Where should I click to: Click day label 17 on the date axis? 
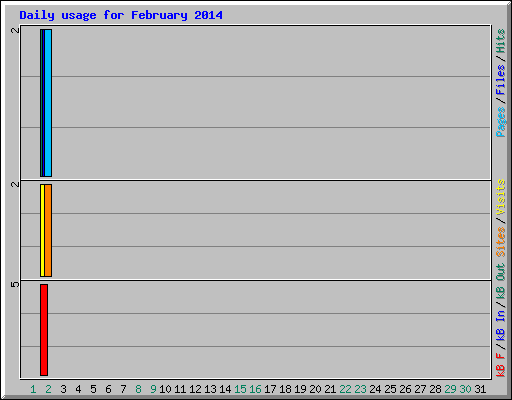(x=270, y=389)
